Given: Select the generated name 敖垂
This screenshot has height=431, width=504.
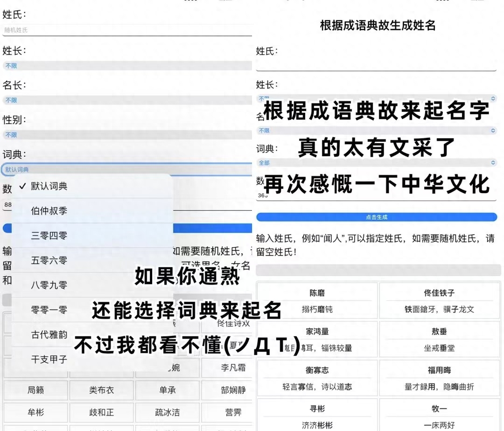Looking at the screenshot, I should (439, 332).
